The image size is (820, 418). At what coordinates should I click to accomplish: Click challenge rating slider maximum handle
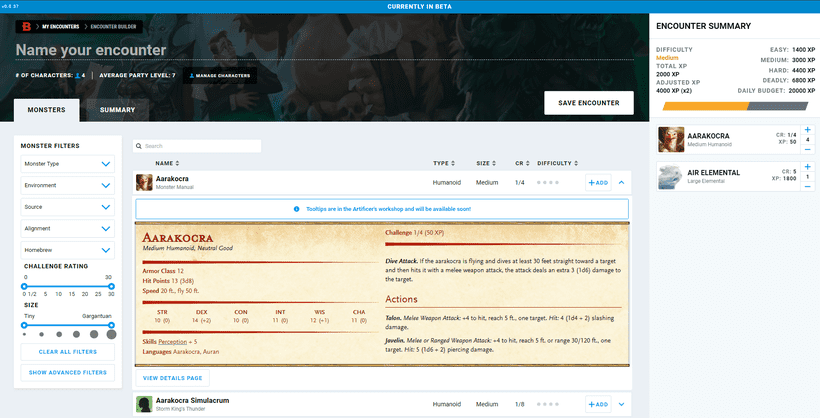[111, 286]
